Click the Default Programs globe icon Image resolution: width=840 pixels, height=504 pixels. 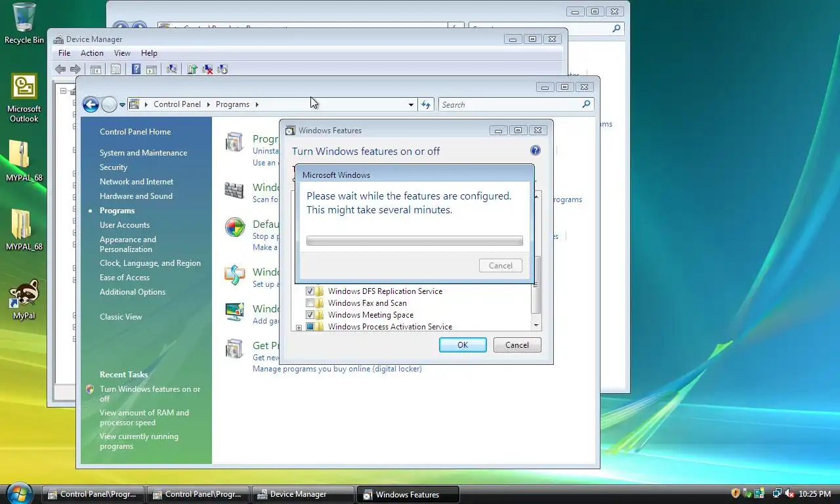click(234, 228)
